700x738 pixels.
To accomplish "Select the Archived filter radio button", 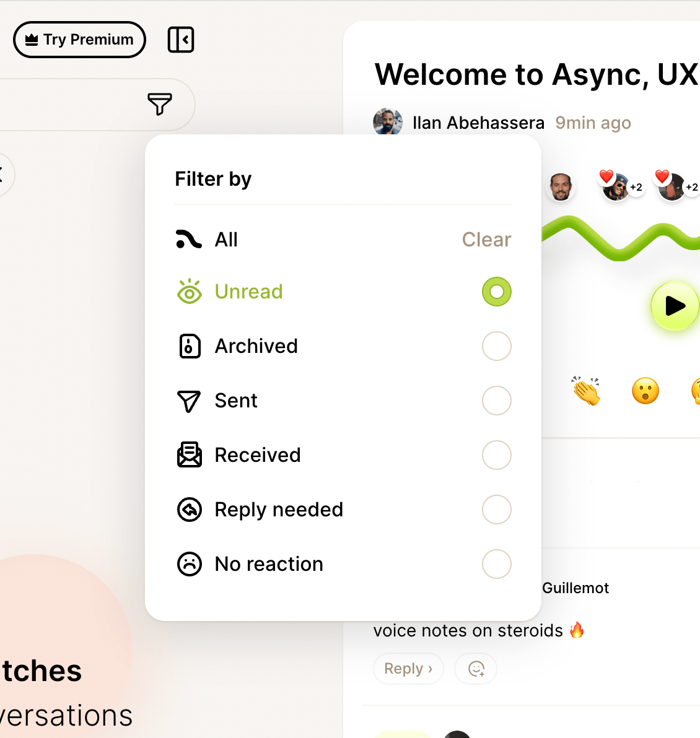I will tap(496, 346).
